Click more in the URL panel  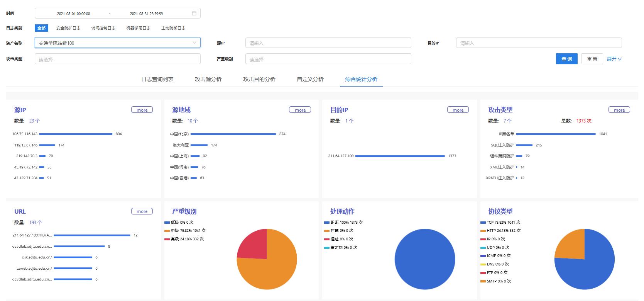[142, 211]
